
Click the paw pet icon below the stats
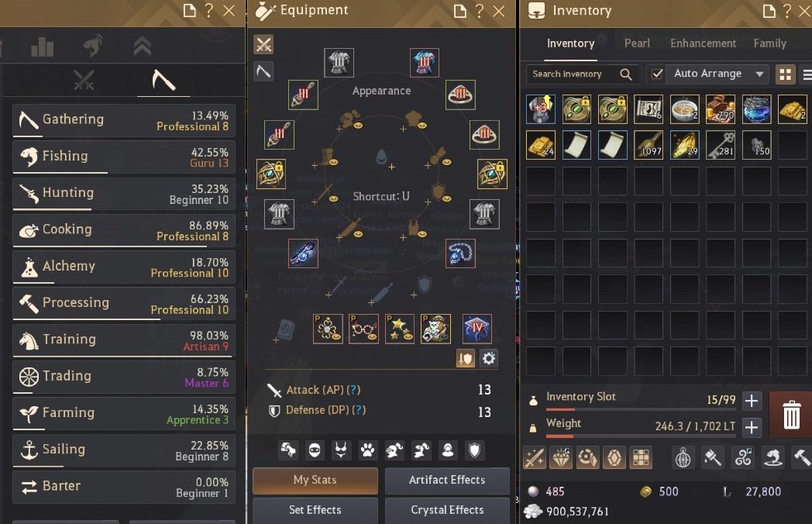click(368, 450)
